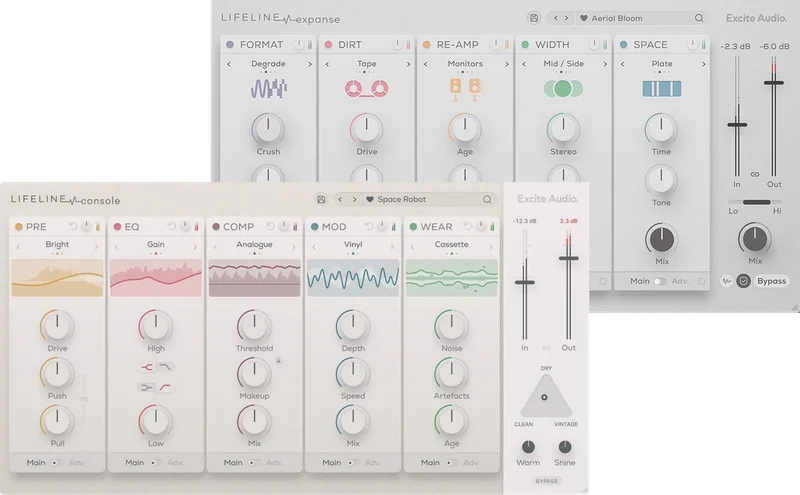Viewport: 800px width, 495px height.
Task: Toggle In/Out link icon in Console
Action: [x=546, y=348]
